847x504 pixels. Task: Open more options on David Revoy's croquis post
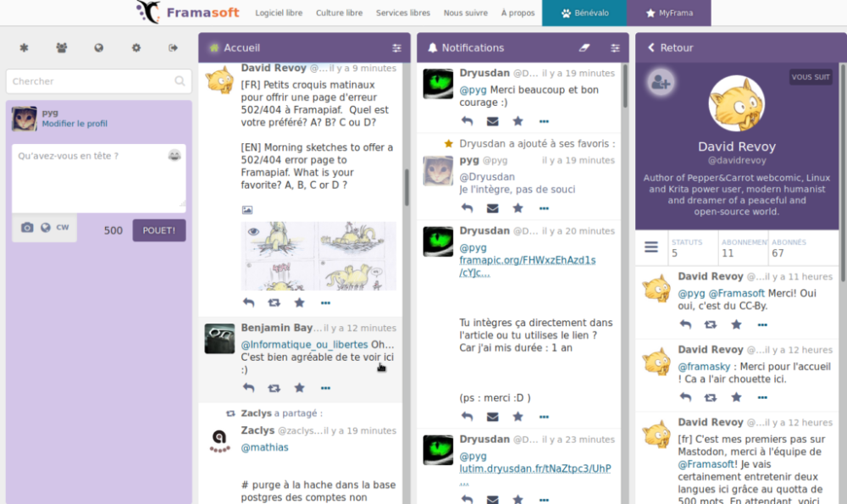coord(325,303)
